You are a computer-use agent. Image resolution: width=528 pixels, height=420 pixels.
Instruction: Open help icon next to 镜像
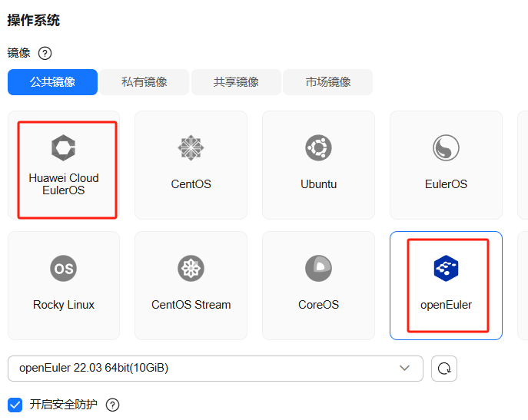click(45, 53)
